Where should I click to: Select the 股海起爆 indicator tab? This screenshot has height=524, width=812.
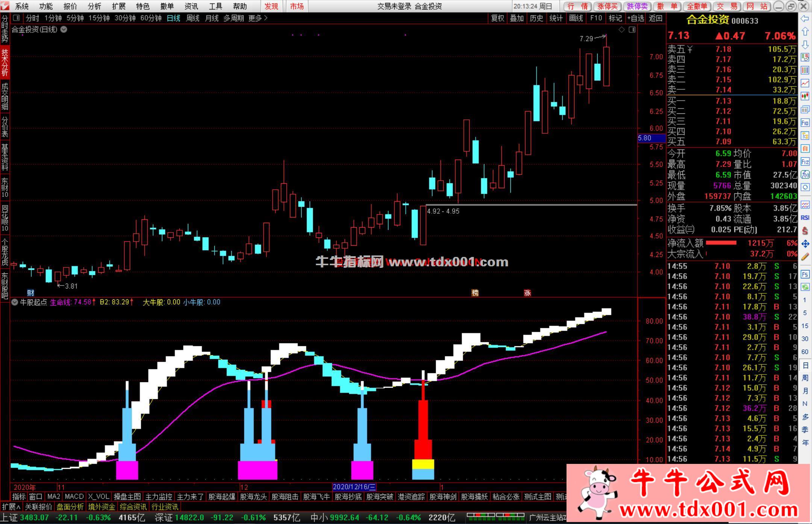tap(222, 497)
